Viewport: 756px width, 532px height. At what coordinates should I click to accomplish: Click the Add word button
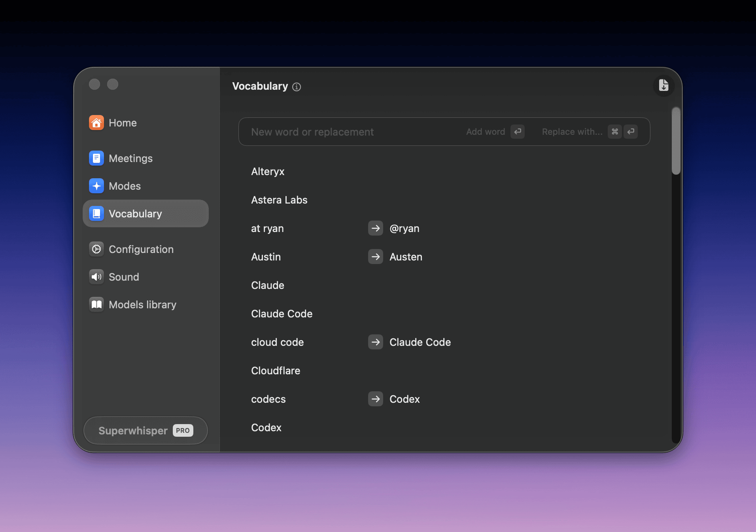(495, 132)
